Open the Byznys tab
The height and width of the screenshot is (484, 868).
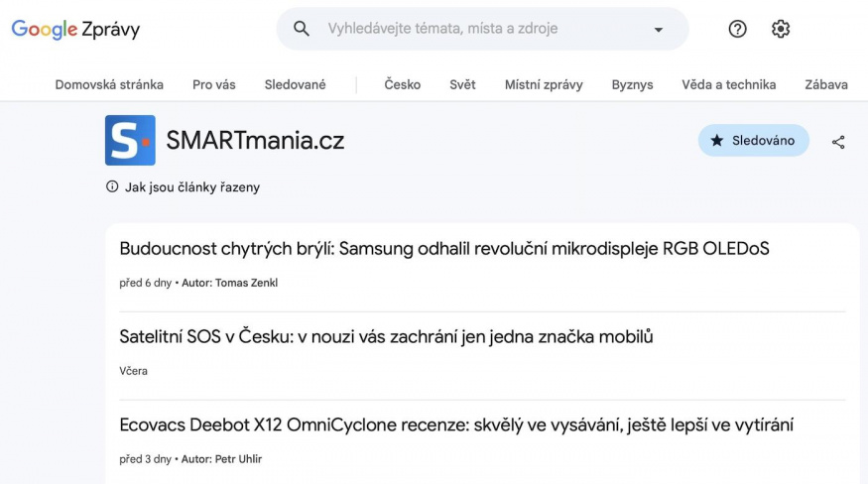point(632,84)
